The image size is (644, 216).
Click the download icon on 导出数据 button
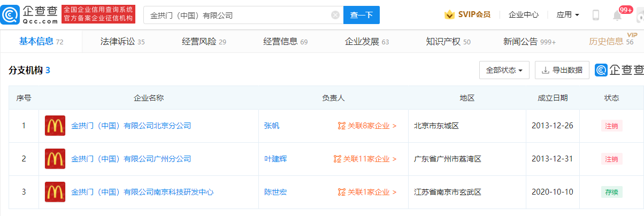(x=546, y=70)
